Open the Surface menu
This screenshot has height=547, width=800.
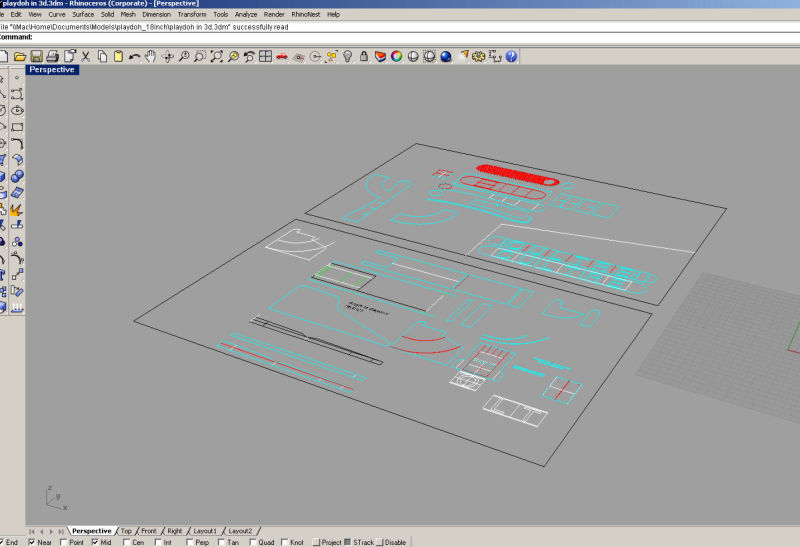83,15
